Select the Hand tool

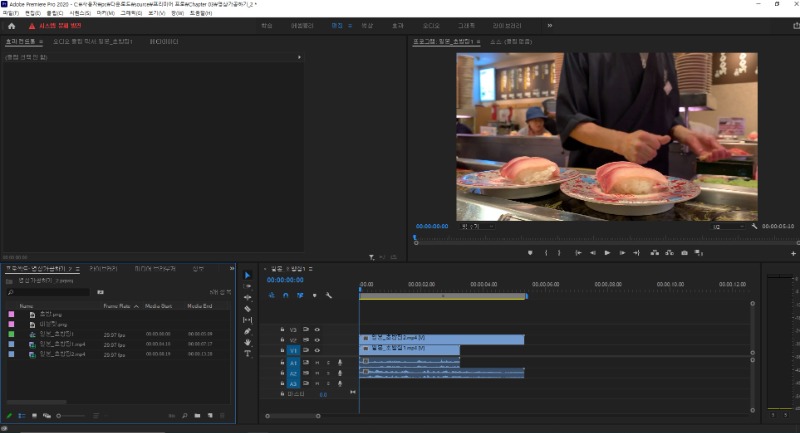pyautogui.click(x=247, y=342)
